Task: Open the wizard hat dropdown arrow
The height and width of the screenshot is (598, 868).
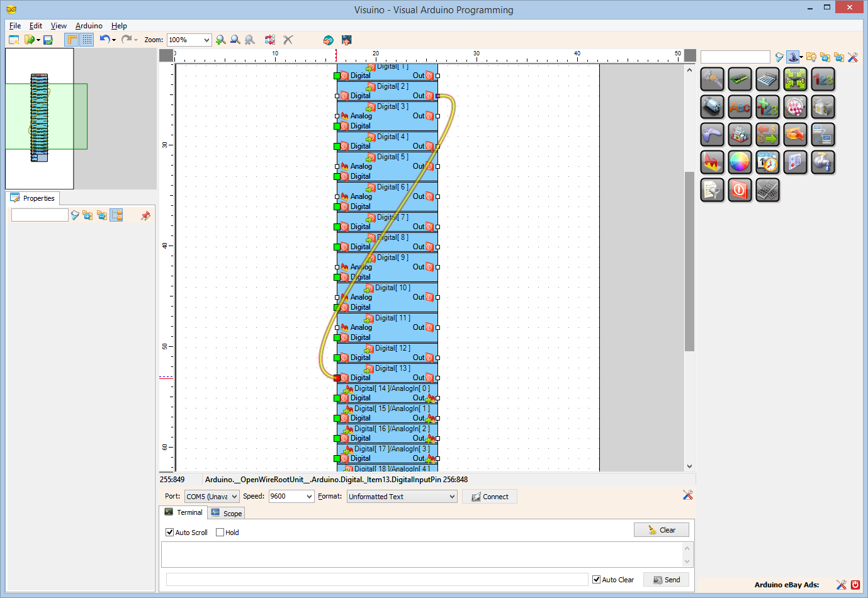Action: coord(801,57)
